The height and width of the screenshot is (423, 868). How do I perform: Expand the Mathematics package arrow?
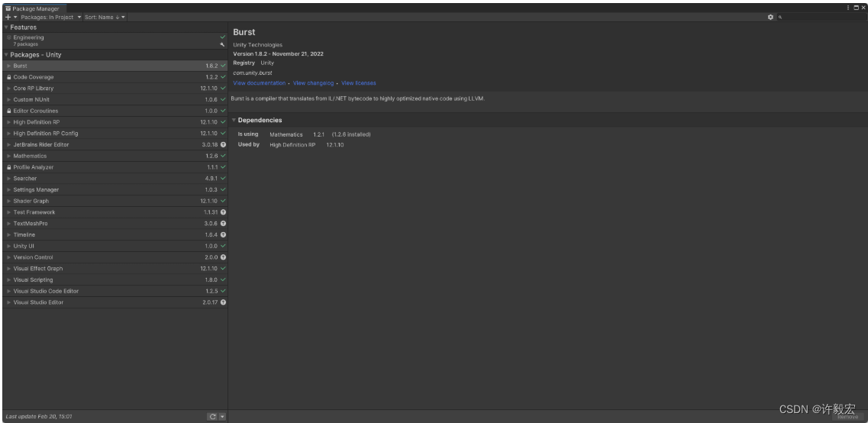pos(9,156)
